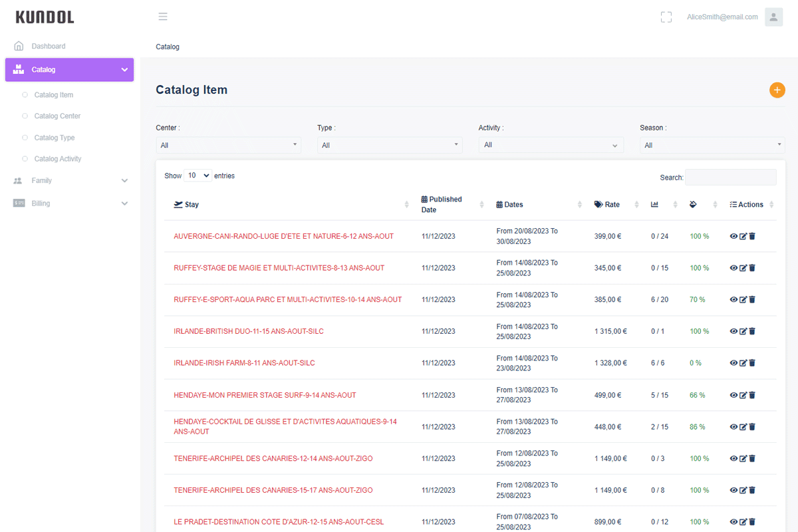Go to Dashboard in the sidebar

[x=49, y=47]
